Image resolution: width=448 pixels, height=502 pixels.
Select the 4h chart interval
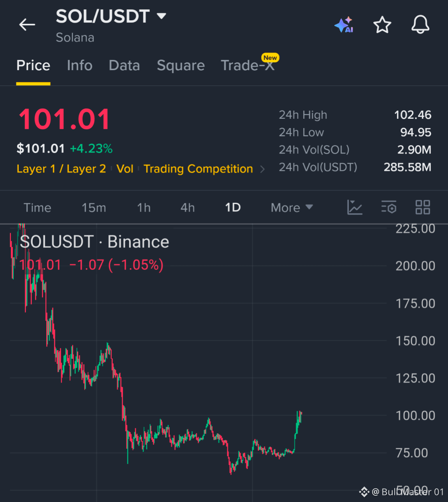click(188, 208)
